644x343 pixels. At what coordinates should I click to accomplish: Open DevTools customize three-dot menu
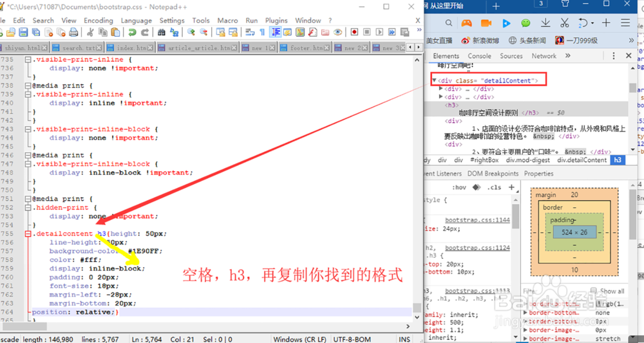[x=613, y=56]
